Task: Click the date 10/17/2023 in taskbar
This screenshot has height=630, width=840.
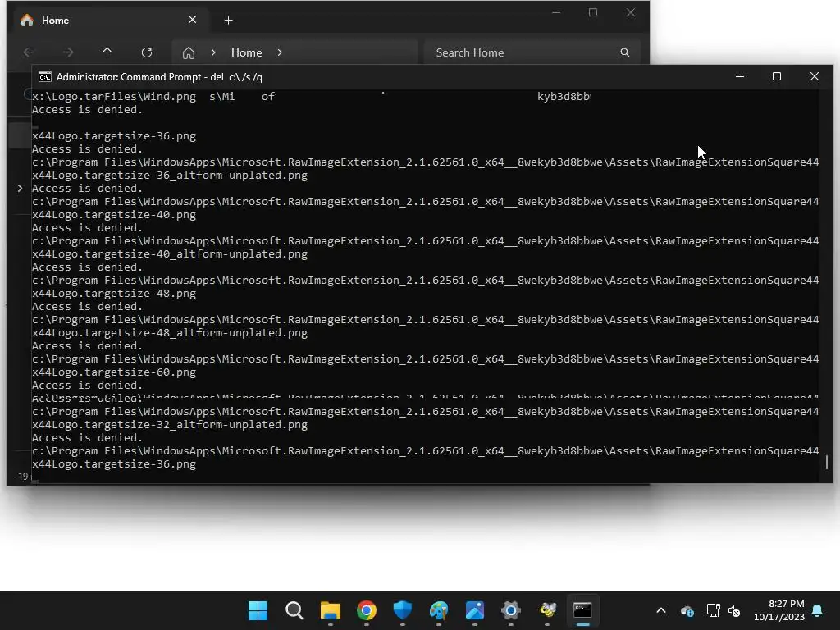Action: point(779,617)
